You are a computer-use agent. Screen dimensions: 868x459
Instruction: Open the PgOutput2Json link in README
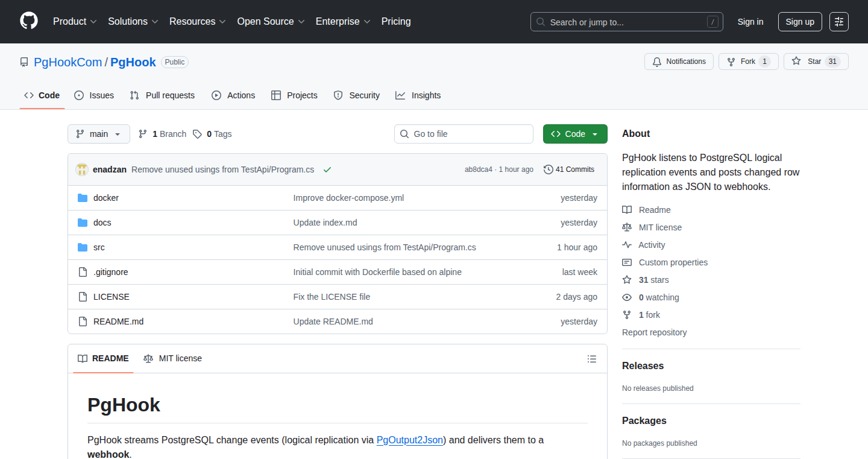tap(410, 440)
